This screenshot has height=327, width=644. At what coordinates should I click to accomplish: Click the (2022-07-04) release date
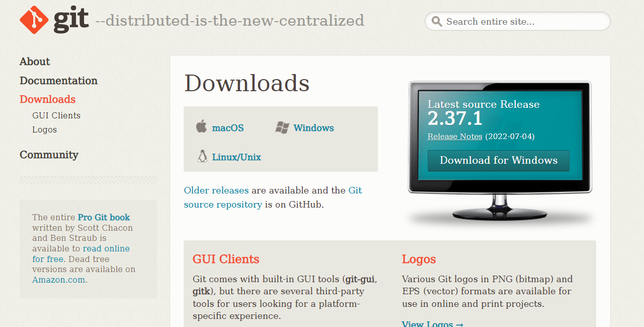(510, 137)
